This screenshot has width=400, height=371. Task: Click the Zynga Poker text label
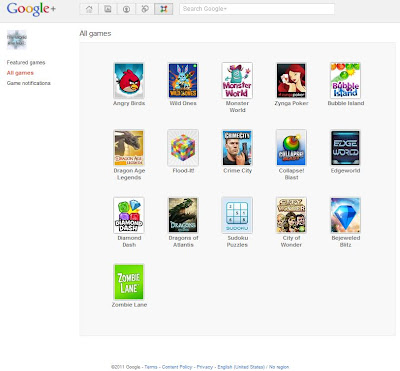click(x=291, y=103)
